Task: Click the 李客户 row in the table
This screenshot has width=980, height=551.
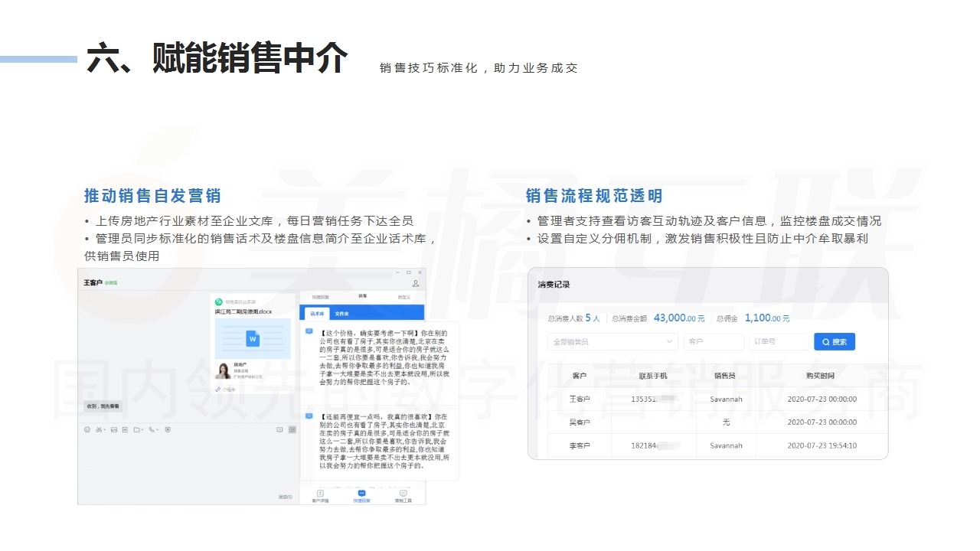Action: 718,445
